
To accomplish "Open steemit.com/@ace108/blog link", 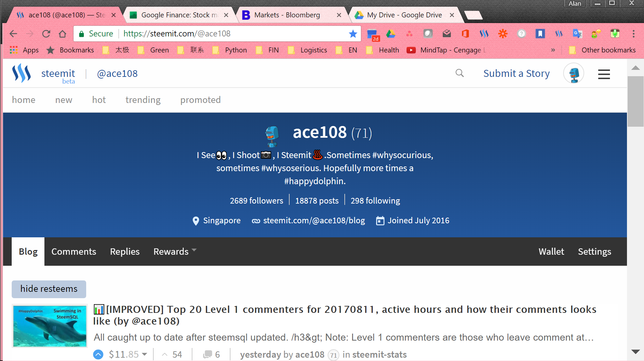I will (x=314, y=221).
